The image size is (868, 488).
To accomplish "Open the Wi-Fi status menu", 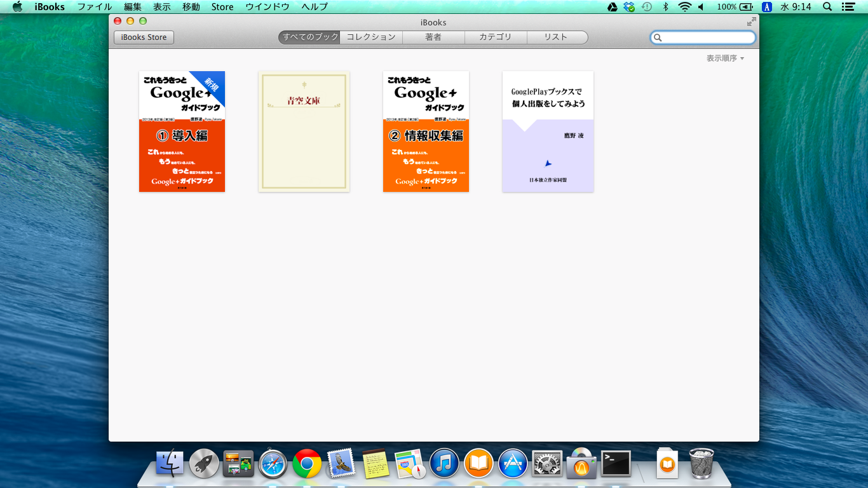I will (684, 7).
